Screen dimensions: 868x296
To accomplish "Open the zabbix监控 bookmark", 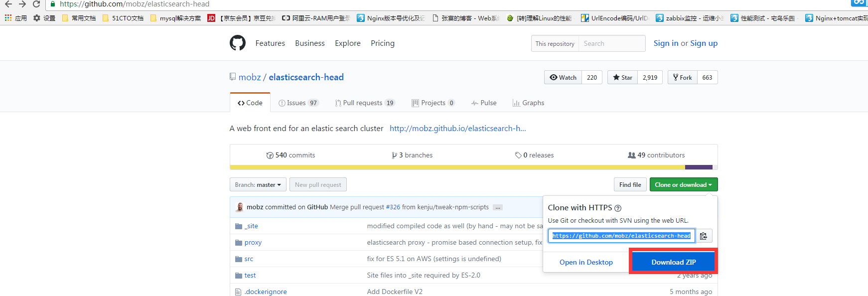I will 690,18.
